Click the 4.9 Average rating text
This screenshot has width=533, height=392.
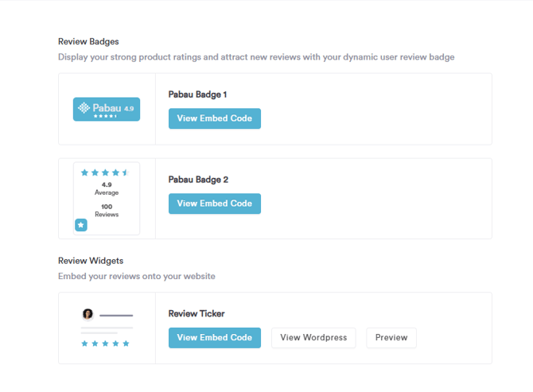click(107, 188)
